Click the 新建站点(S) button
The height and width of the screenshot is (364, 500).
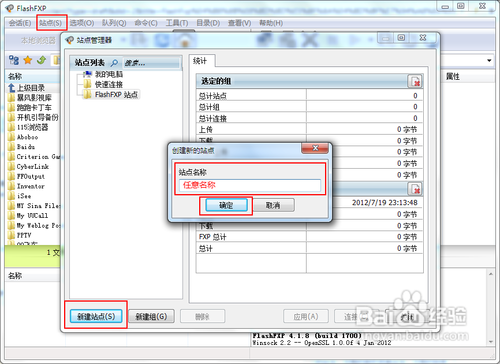[96, 316]
